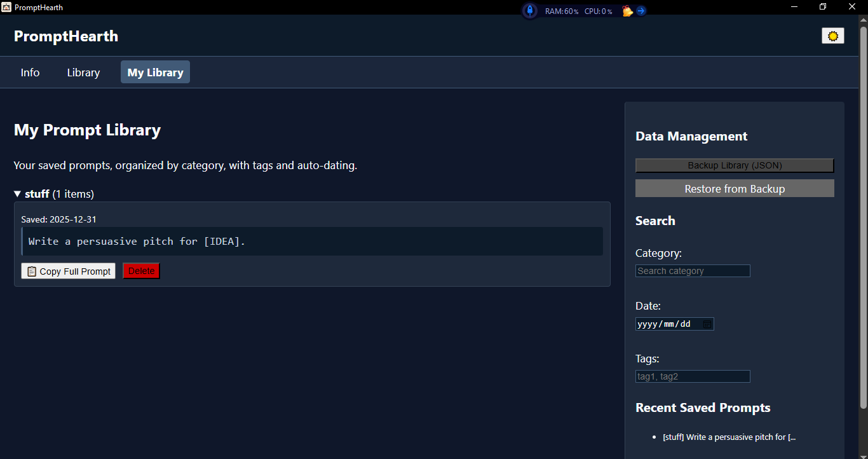The height and width of the screenshot is (459, 868).
Task: Switch to the Library tab
Action: 83,72
